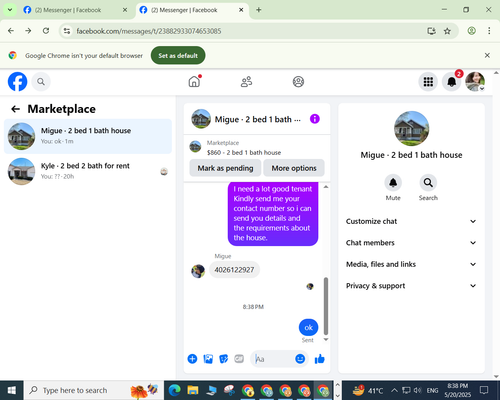500x400 pixels.
Task: Open conversation information purple icon
Action: [315, 119]
